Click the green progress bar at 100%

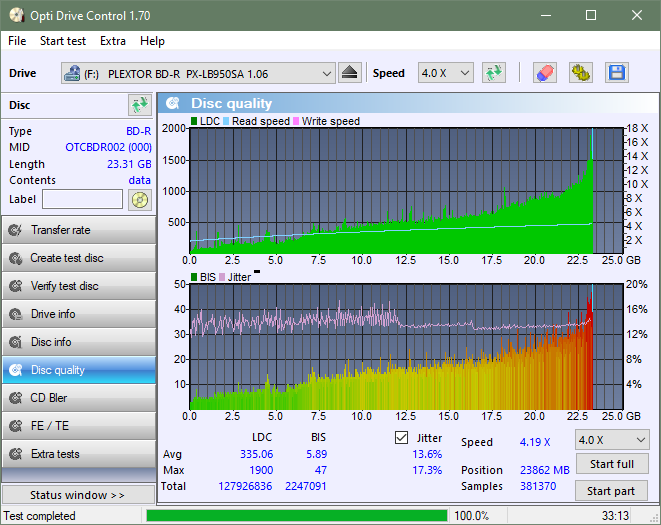coord(297,515)
